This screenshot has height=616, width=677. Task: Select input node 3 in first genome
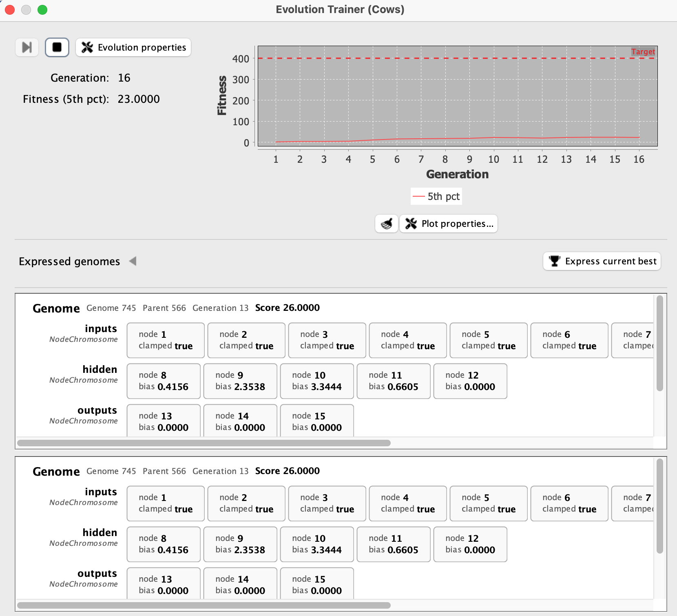[327, 340]
